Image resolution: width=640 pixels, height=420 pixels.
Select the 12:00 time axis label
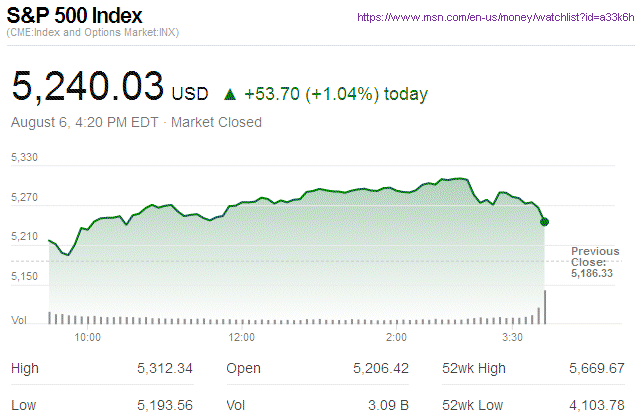(x=243, y=337)
